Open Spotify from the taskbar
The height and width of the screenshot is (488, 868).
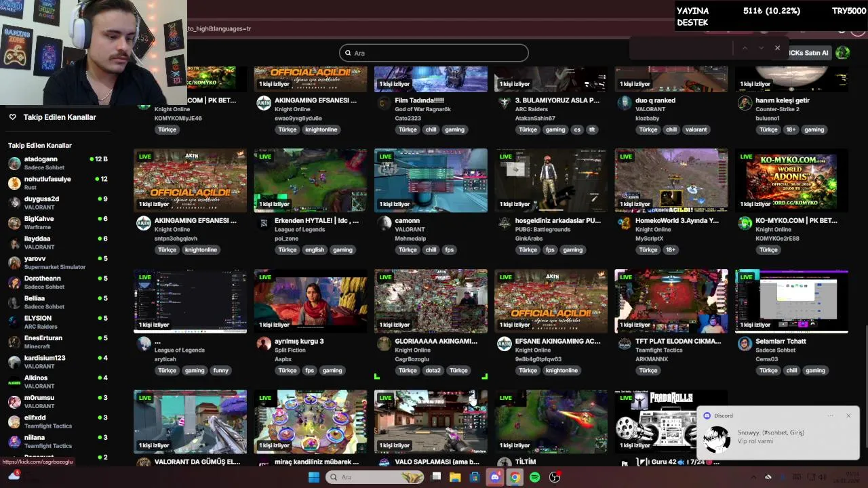(534, 477)
